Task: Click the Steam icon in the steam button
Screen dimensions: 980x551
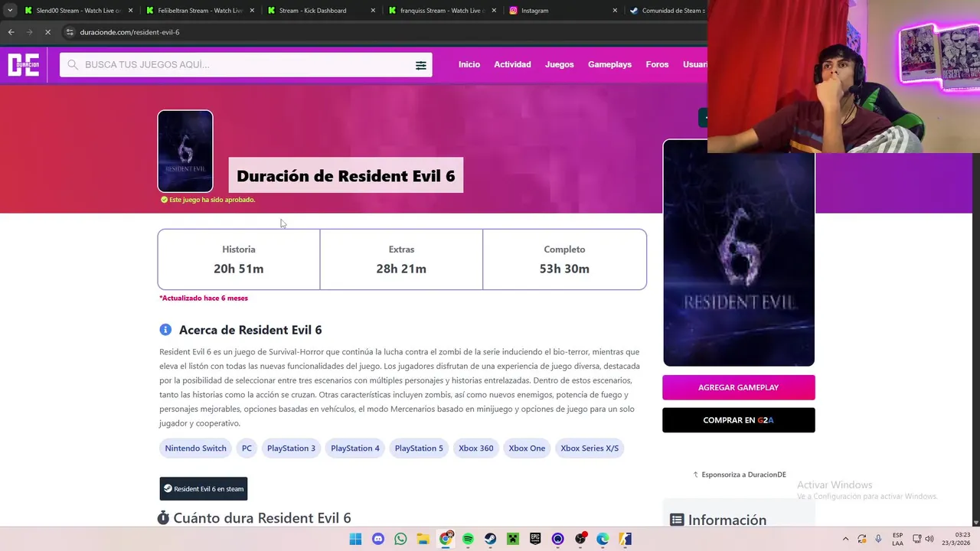Action: (168, 488)
